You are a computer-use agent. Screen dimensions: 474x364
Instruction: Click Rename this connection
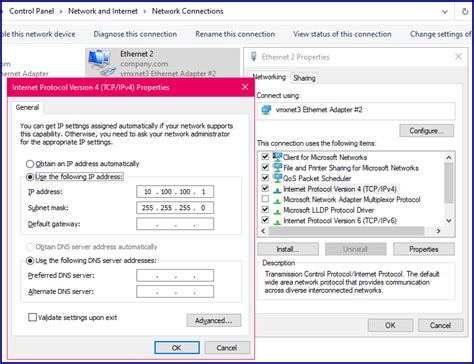(235, 34)
